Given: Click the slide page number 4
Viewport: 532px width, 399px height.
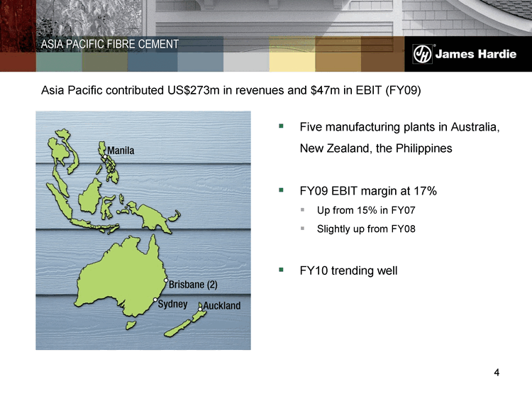Looking at the screenshot, I should (497, 374).
